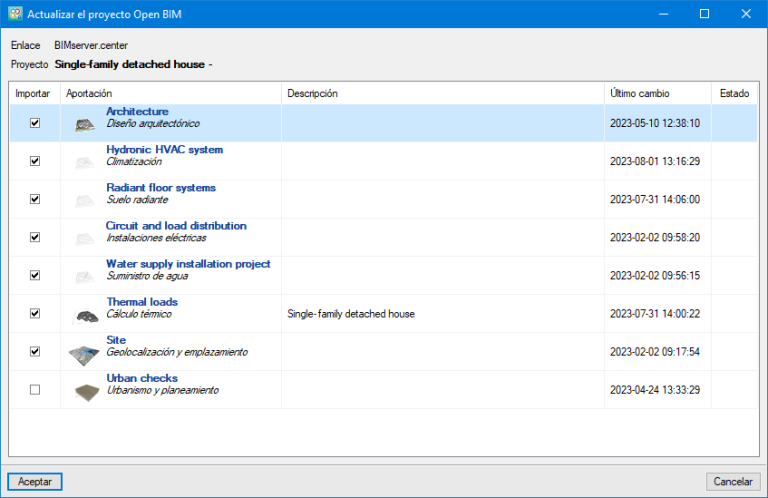Select date 2023-08-01 13:16:29

pyautogui.click(x=655, y=161)
